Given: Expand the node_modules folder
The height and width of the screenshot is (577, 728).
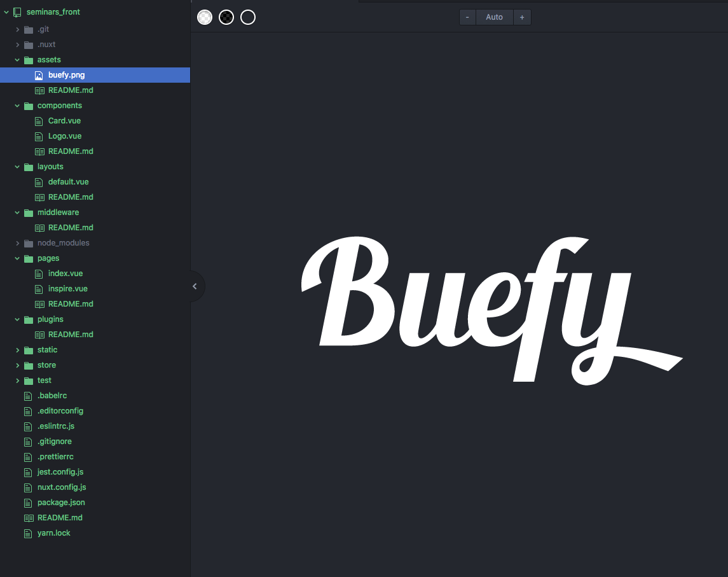Looking at the screenshot, I should point(18,243).
